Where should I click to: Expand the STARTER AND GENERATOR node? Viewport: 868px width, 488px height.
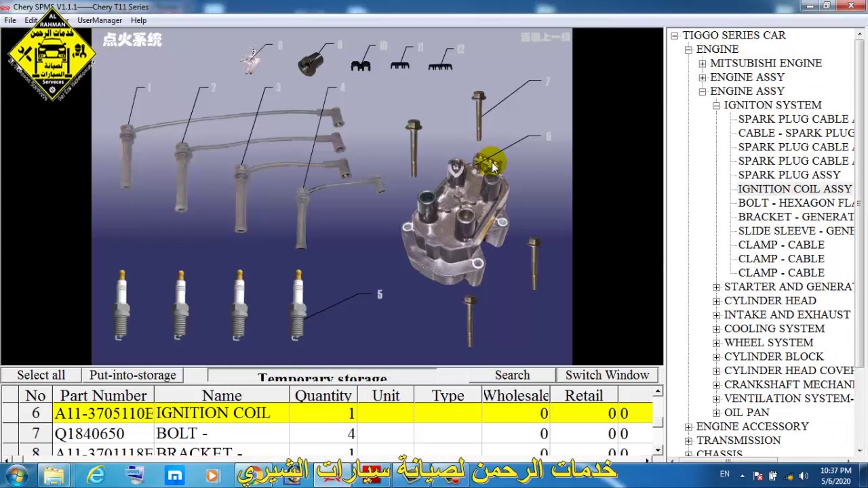(x=716, y=287)
